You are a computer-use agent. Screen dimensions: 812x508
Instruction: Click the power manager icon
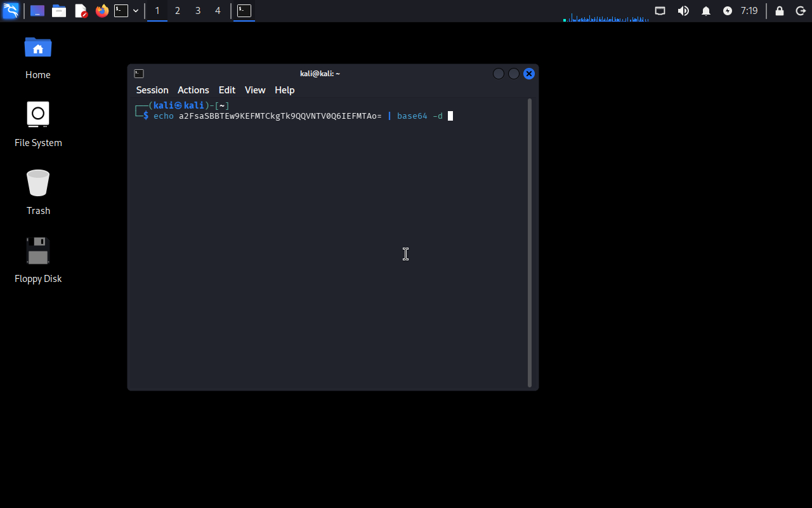[728, 11]
